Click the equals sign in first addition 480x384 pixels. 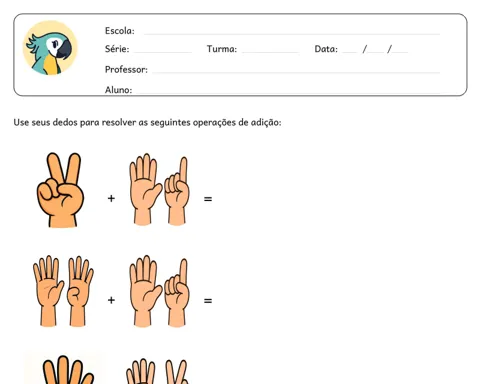[208, 199]
